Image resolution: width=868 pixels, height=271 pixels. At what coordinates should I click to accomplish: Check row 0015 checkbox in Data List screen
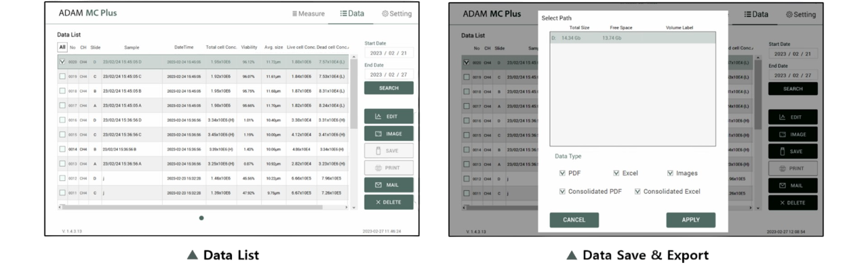(62, 135)
